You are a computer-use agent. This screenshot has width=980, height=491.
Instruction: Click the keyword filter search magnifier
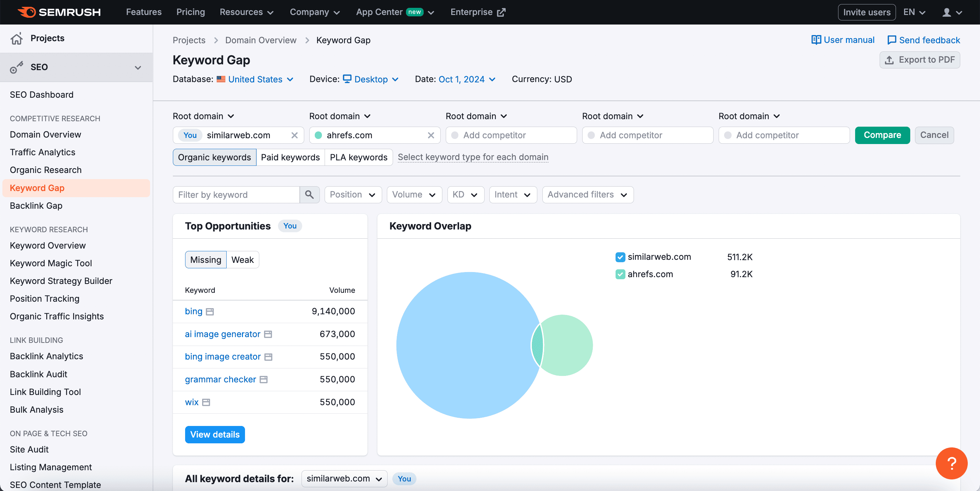(309, 194)
